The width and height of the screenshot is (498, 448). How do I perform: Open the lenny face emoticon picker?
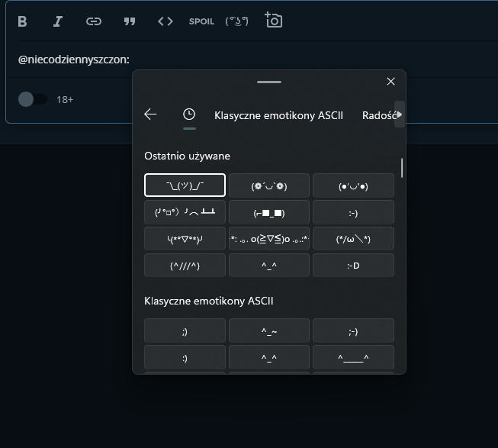(237, 21)
